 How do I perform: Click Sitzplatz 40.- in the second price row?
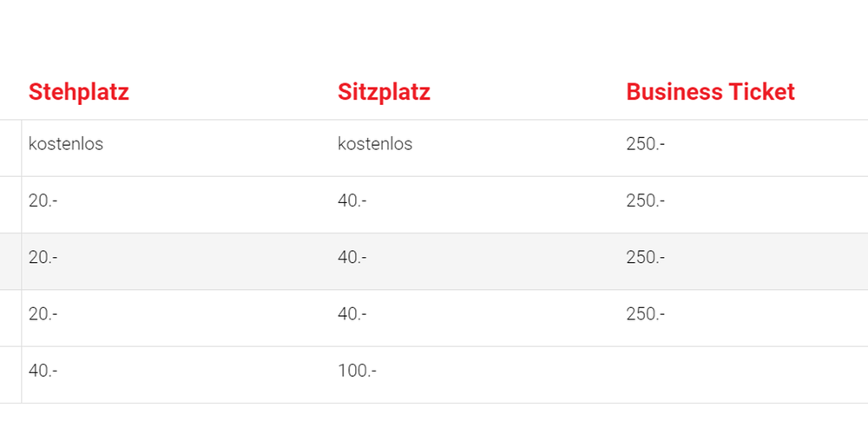pyautogui.click(x=352, y=201)
